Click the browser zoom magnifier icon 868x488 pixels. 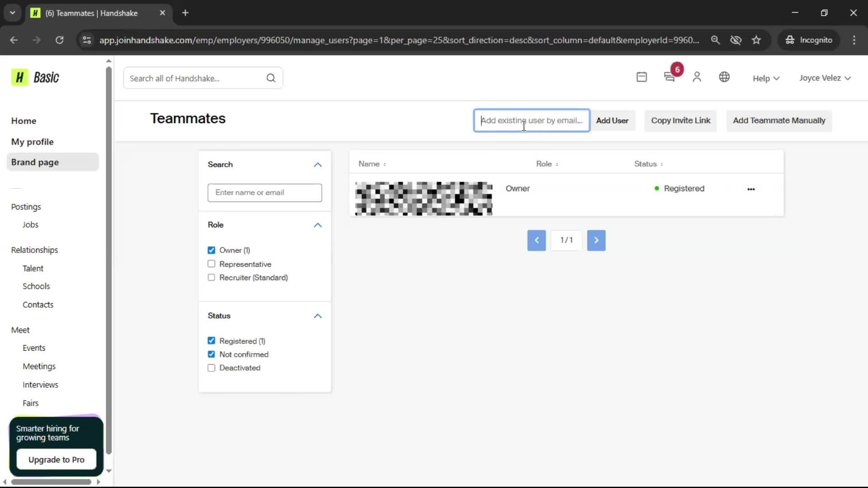[x=715, y=40]
